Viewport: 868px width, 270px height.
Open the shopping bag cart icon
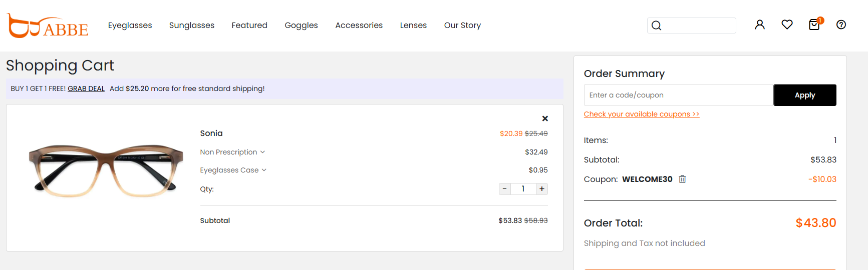coord(815,24)
